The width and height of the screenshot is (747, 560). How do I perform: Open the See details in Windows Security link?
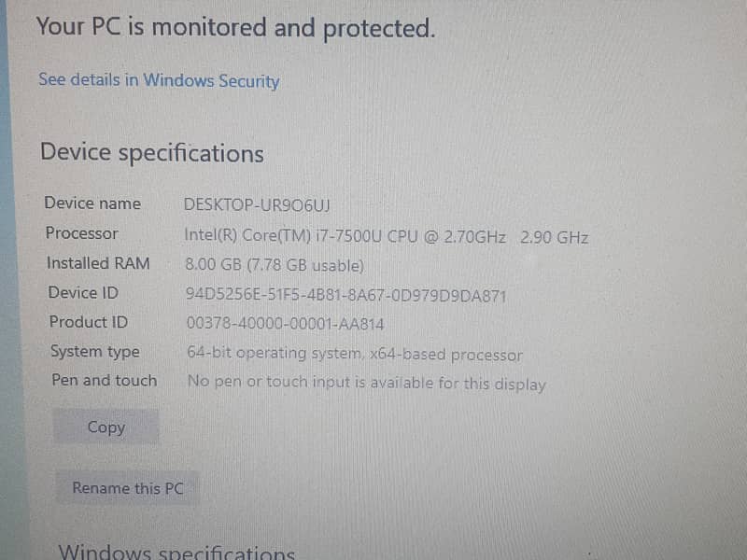click(x=159, y=80)
